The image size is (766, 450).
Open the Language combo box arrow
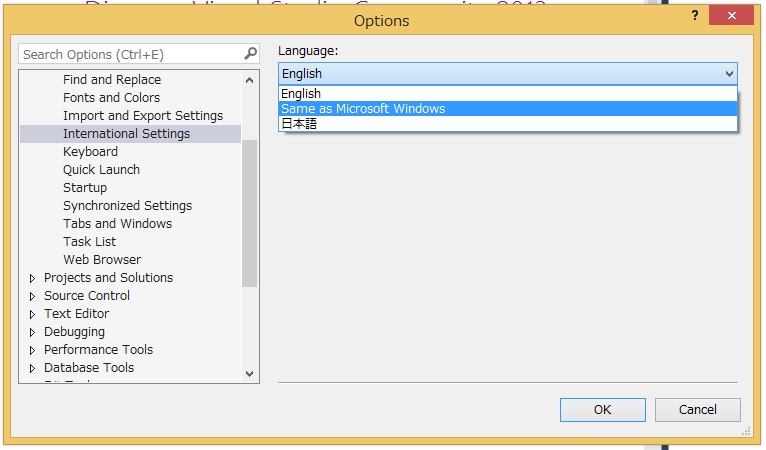[x=729, y=74]
